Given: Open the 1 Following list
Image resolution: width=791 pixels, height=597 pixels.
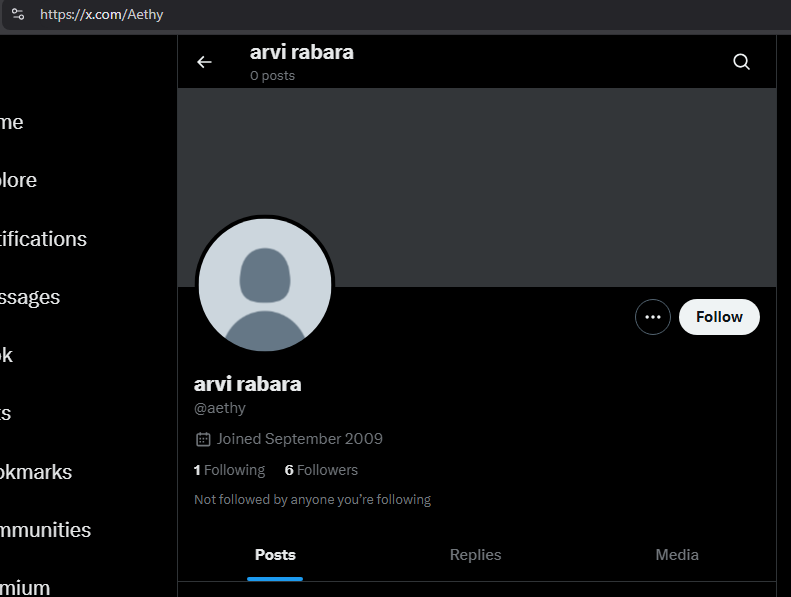Looking at the screenshot, I should point(230,470).
